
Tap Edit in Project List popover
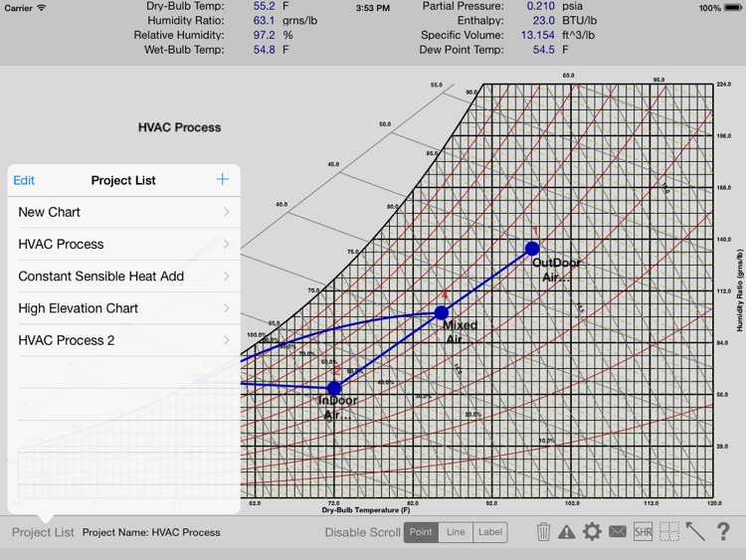[24, 180]
